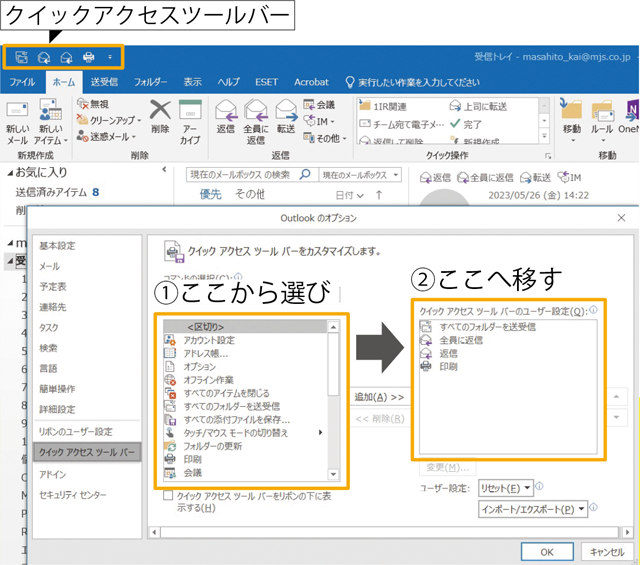Select 1IR関連 quick step
Image resolution: width=640 pixels, height=565 pixels.
pyautogui.click(x=383, y=107)
